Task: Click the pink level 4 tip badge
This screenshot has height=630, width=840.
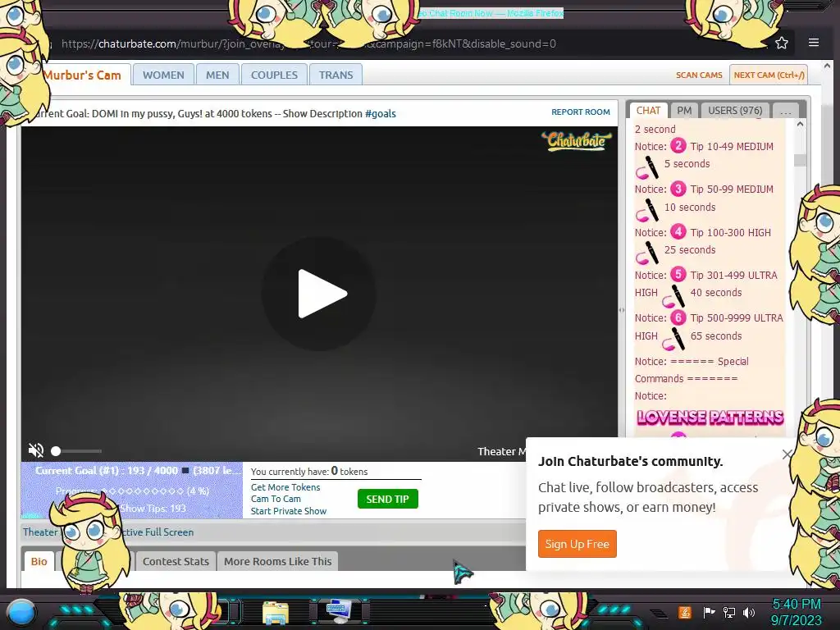Action: [x=678, y=231]
